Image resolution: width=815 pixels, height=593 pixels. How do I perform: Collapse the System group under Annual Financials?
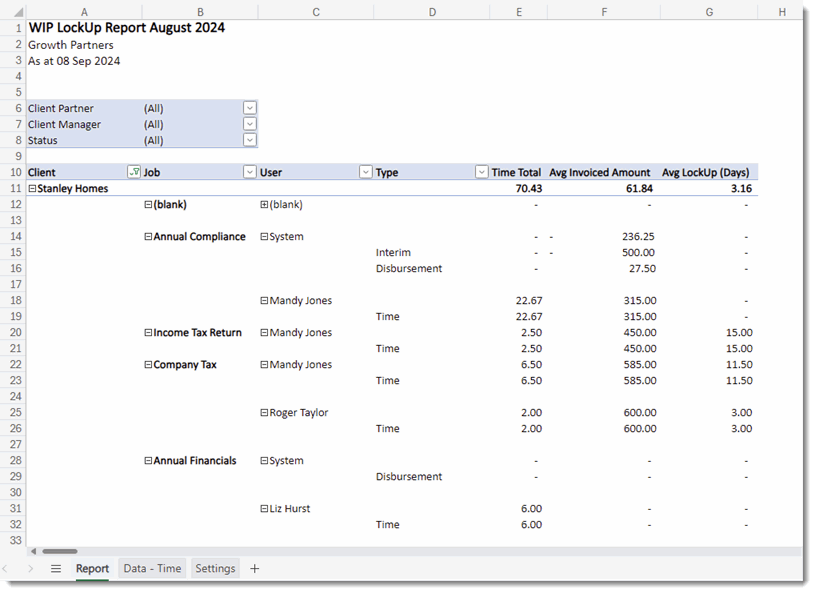[x=262, y=460]
